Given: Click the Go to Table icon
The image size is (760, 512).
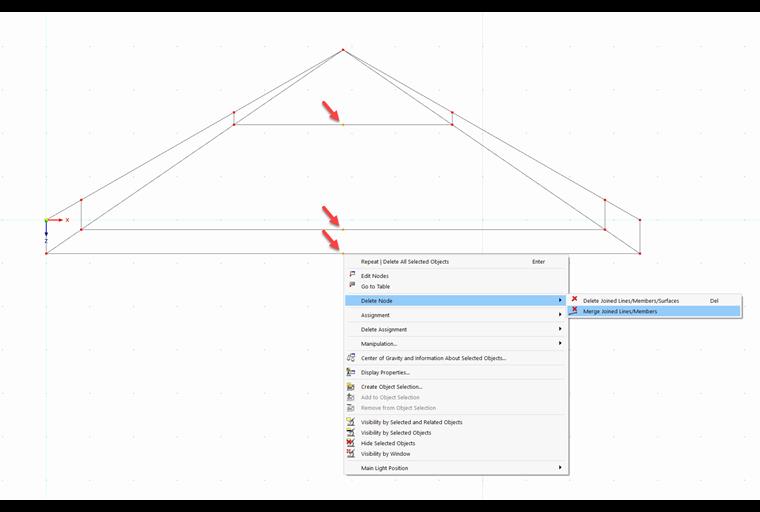Looking at the screenshot, I should click(x=352, y=286).
